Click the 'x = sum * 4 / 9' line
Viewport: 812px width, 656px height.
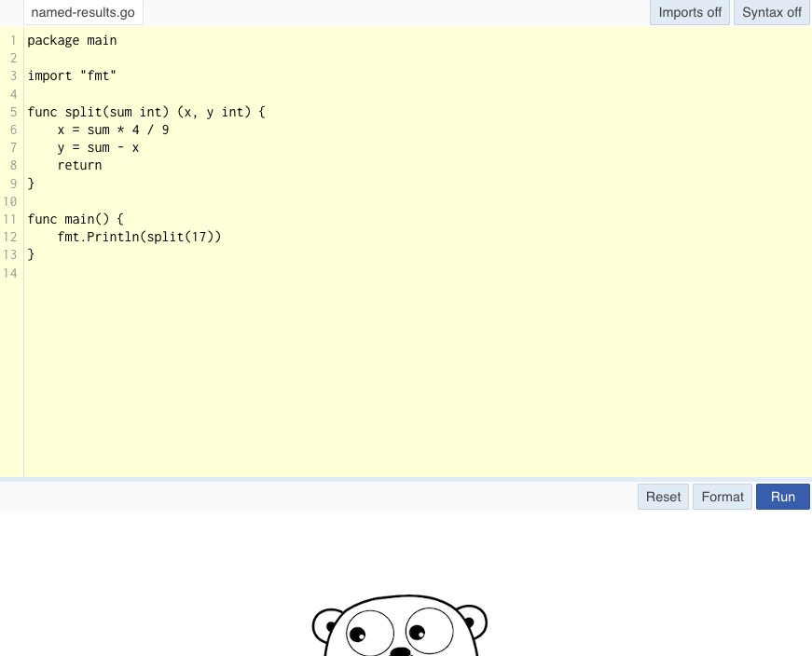click(x=113, y=130)
